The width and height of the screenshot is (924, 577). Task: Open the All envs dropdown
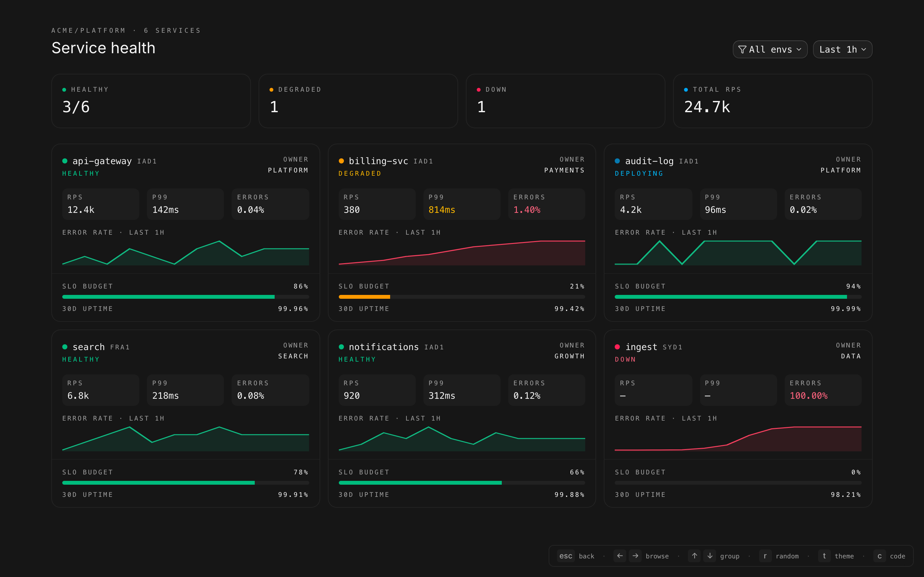coord(770,50)
